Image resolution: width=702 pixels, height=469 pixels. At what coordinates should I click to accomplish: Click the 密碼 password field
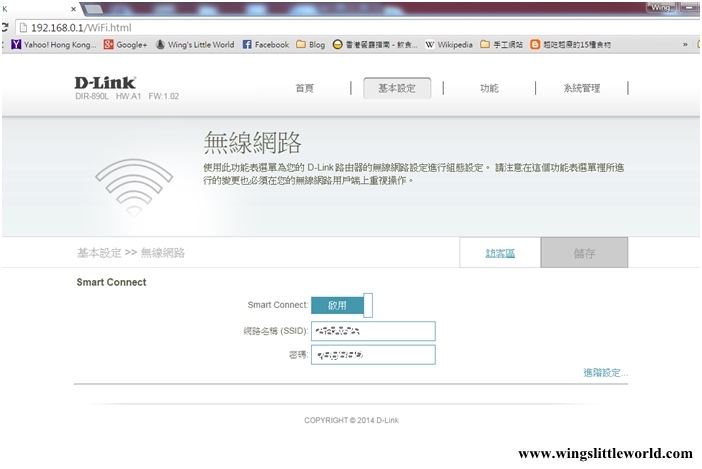373,355
